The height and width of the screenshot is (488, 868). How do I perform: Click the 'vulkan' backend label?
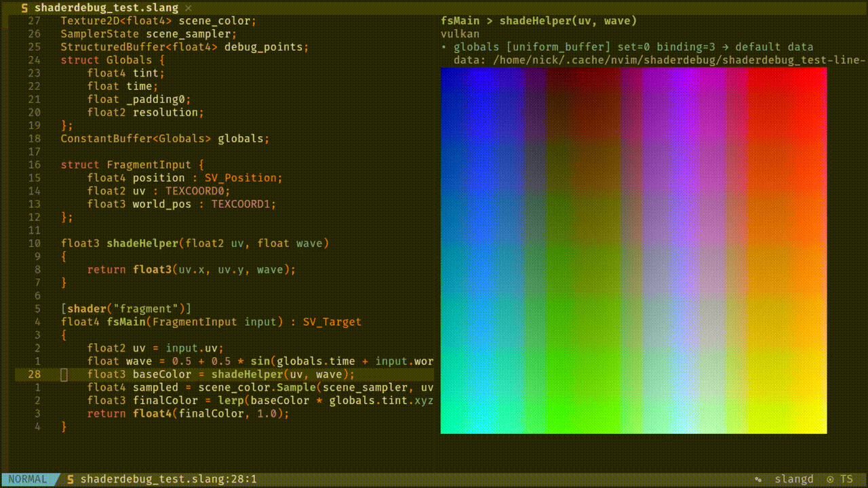click(x=460, y=34)
